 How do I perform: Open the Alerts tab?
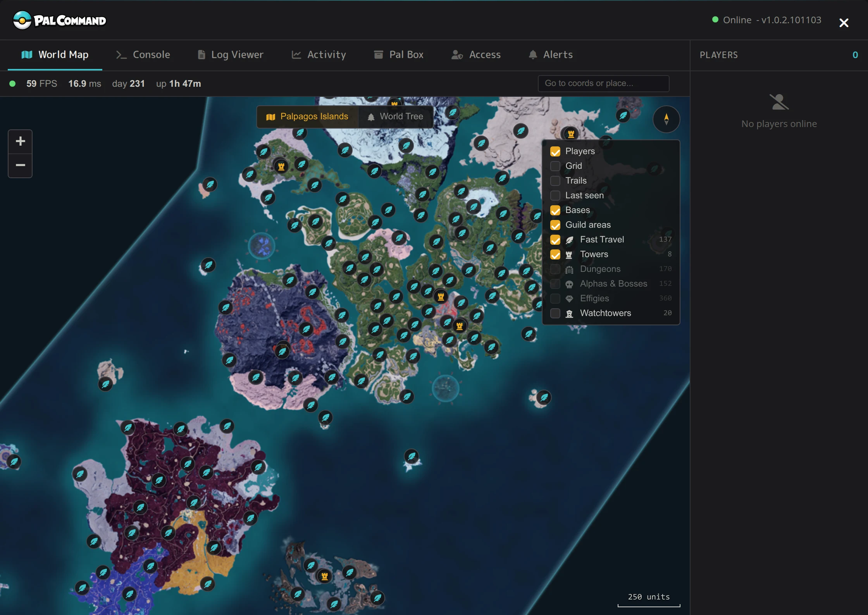551,55
